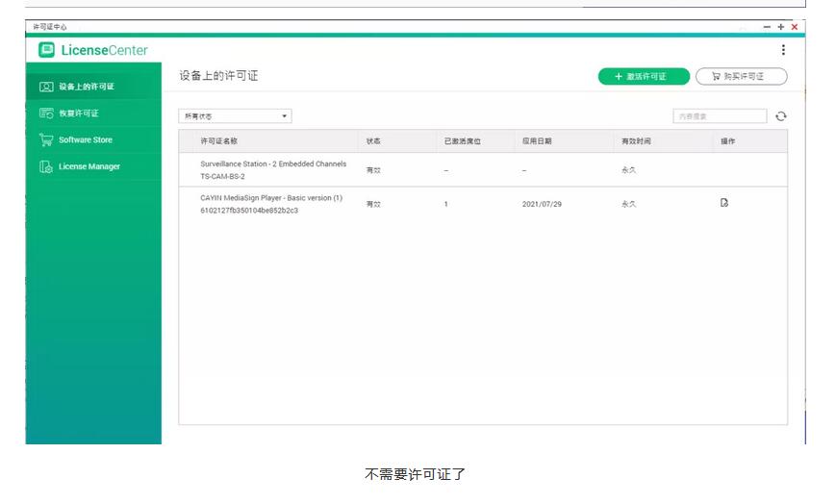Click the plus icon on activate license button

click(x=619, y=76)
